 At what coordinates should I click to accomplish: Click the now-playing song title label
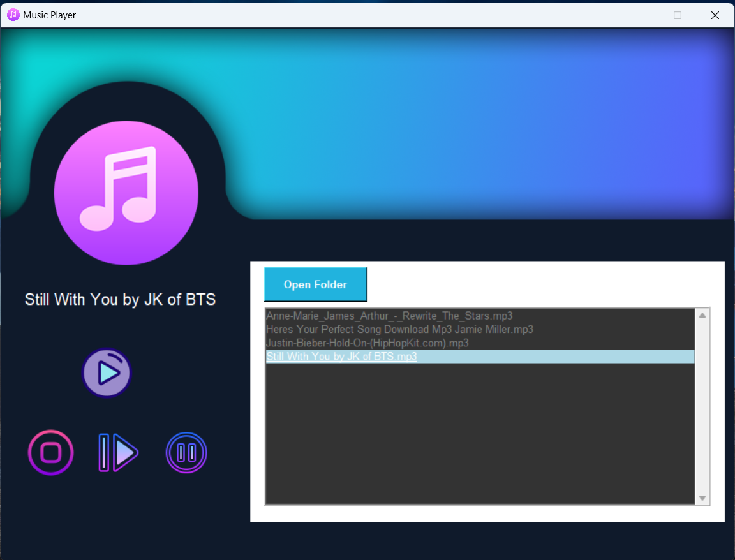[x=120, y=299]
